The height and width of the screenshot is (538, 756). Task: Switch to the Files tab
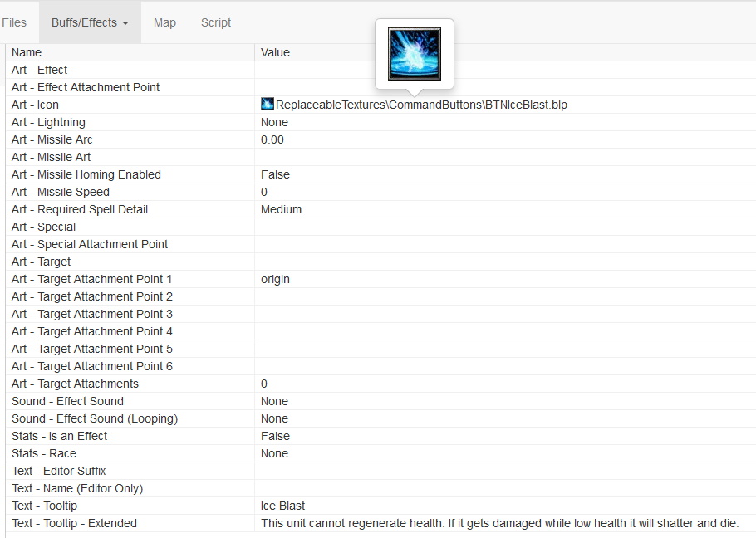click(14, 22)
